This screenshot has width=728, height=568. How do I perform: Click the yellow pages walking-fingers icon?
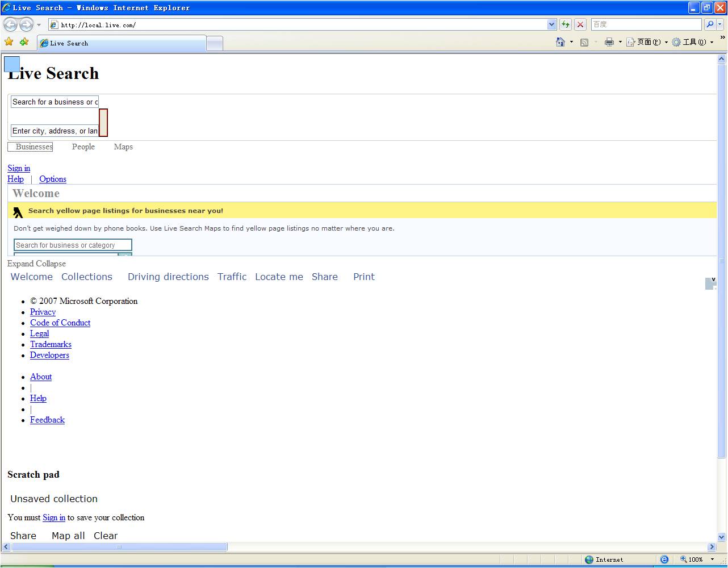pos(18,212)
